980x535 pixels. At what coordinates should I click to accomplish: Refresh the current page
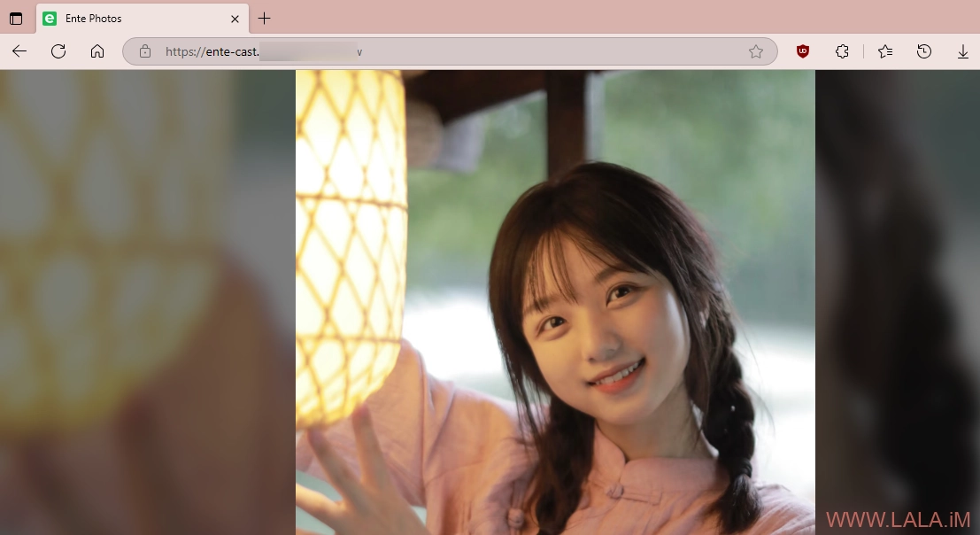point(58,51)
